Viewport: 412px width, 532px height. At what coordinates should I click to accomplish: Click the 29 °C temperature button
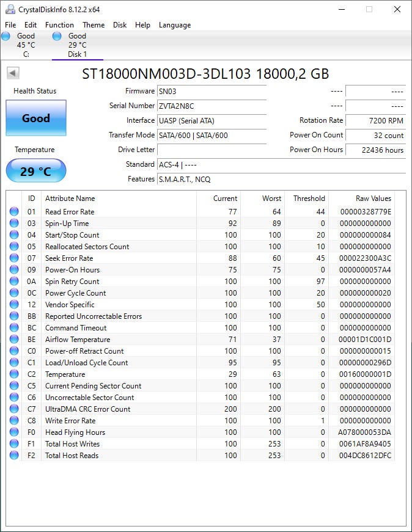[36, 171]
